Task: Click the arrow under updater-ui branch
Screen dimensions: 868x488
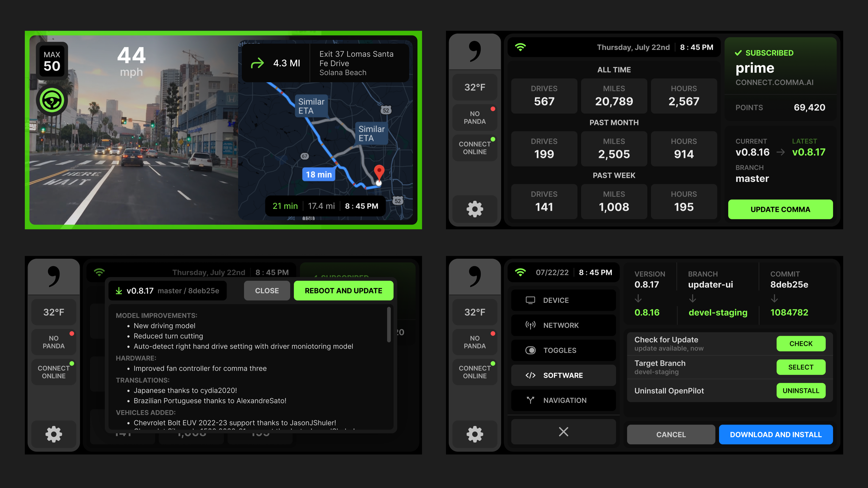Action: pos(692,298)
